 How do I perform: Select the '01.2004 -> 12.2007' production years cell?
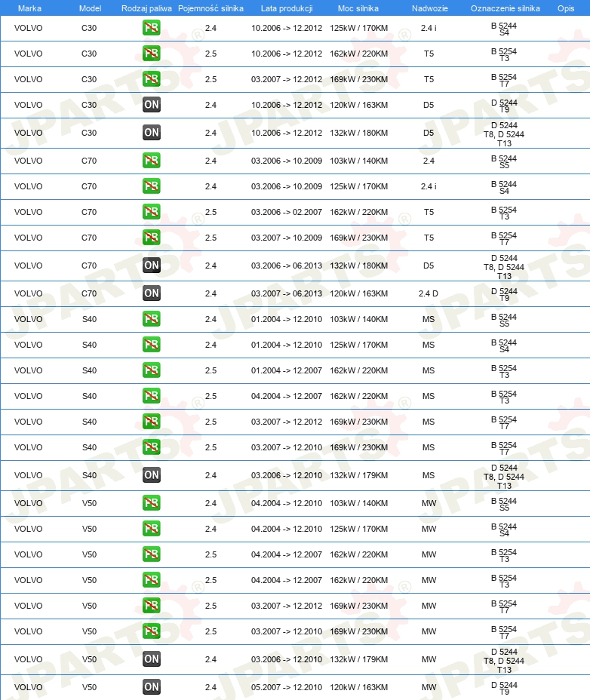tap(286, 370)
